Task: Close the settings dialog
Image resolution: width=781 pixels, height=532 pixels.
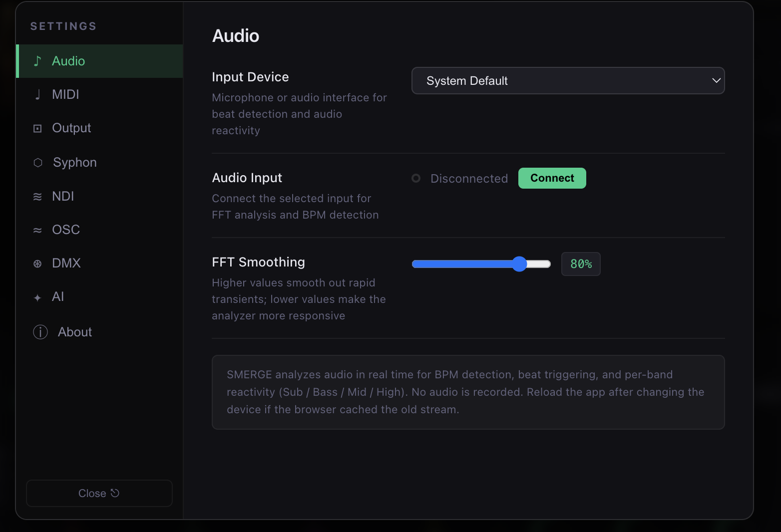Action: tap(99, 493)
